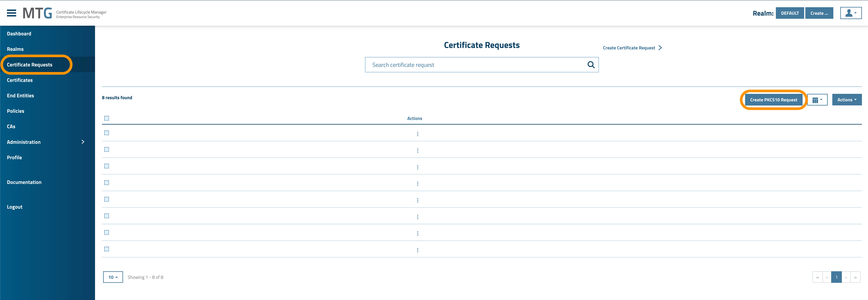The image size is (868, 300).
Task: Select the third row checkbox
Action: click(x=106, y=166)
